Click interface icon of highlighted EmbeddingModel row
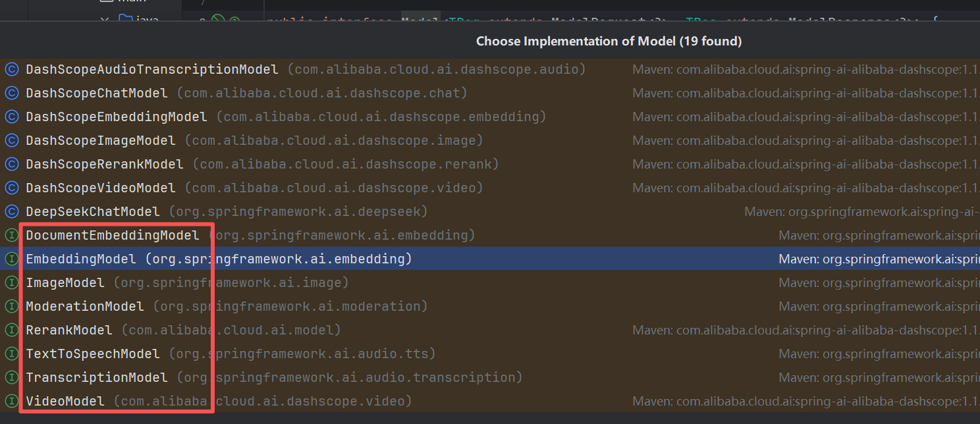Viewport: 980px width, 424px height. [x=11, y=259]
